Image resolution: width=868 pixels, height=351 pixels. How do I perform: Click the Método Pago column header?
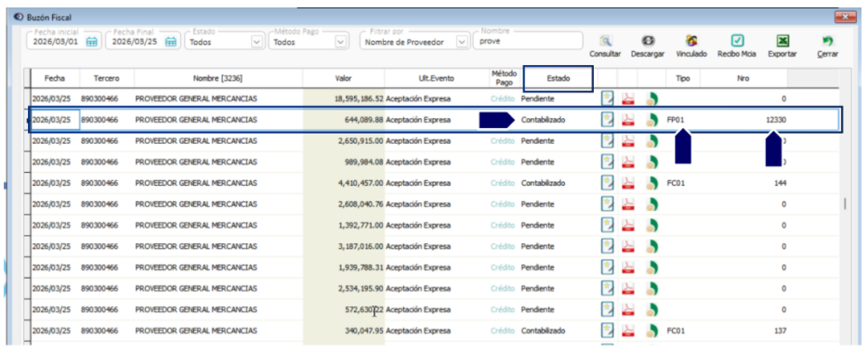pos(505,78)
